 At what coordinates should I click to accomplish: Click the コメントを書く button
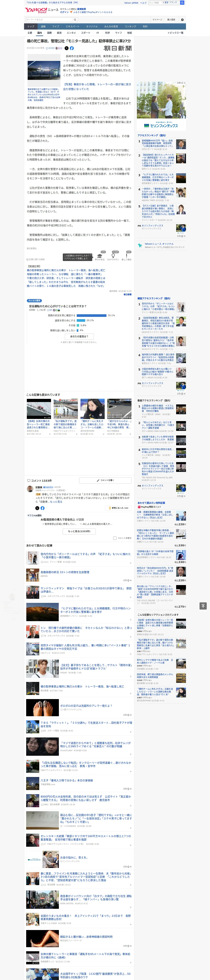(x=105, y=481)
